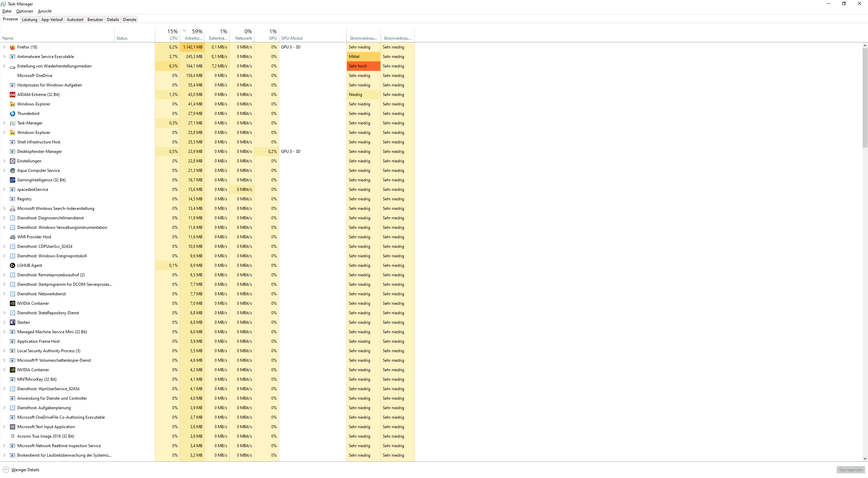Click the 7,0 MB NVIDIA Container icon
Image resolution: width=868 pixels, height=478 pixels.
point(13,303)
